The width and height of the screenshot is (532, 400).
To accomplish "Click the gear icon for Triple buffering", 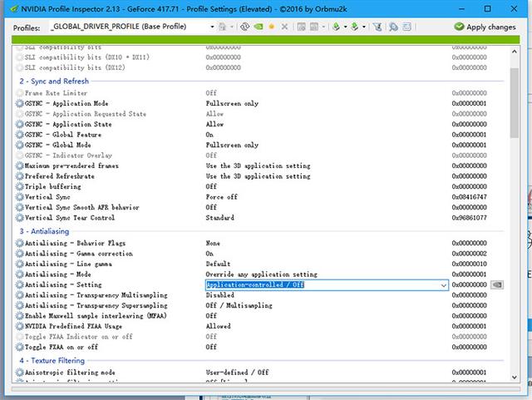I will [20, 187].
